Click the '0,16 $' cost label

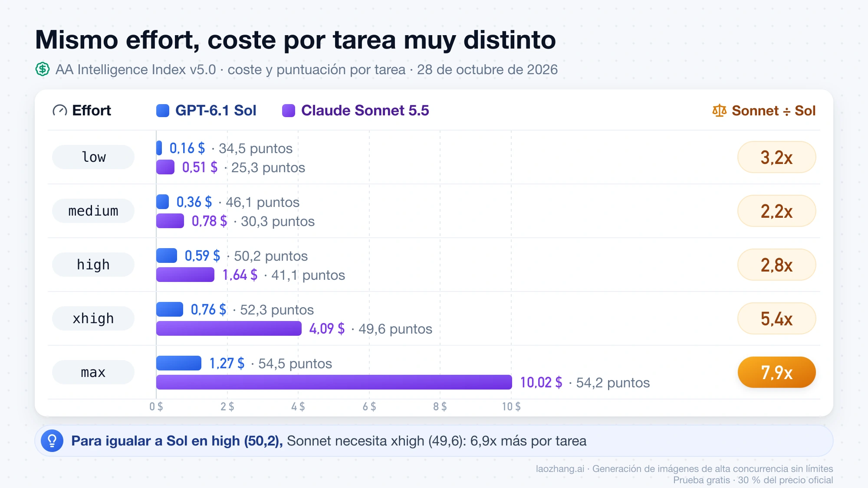tap(187, 148)
